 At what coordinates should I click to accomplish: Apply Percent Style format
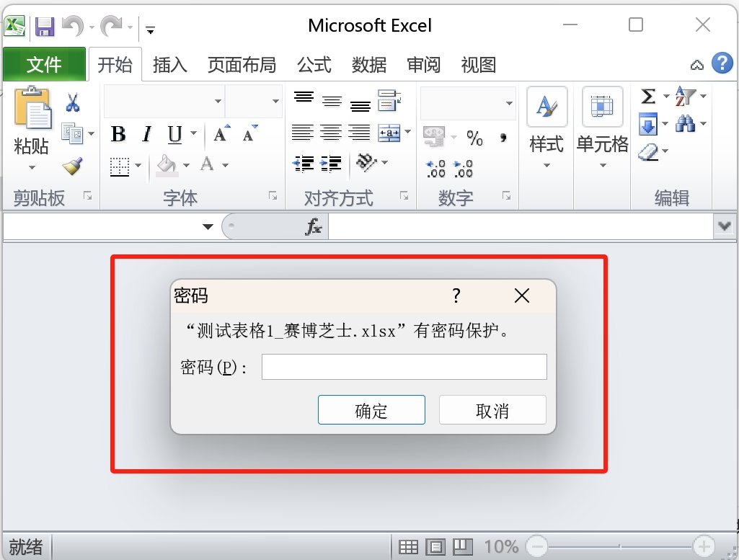coord(474,138)
